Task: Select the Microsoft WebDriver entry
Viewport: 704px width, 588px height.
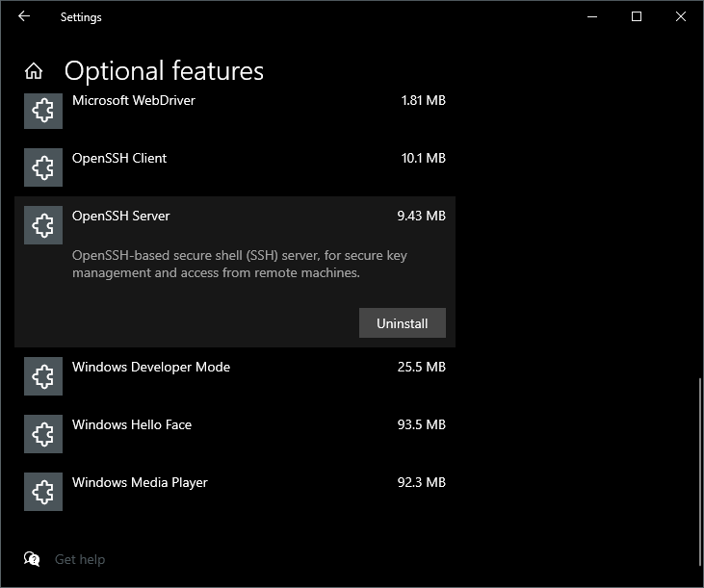Action: [x=235, y=111]
